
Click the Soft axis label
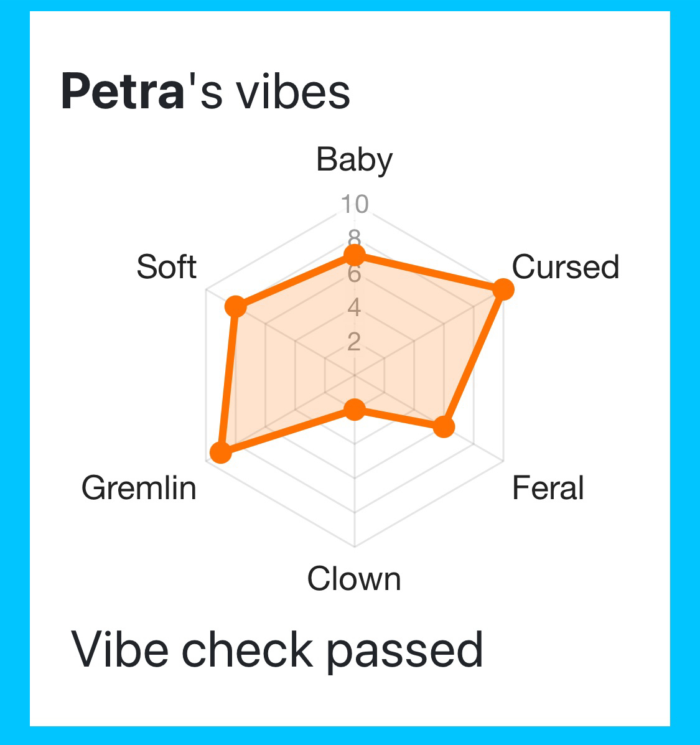(x=166, y=267)
